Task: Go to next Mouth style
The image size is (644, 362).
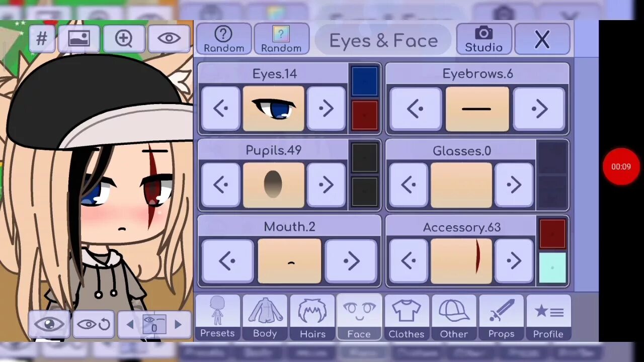Action: 351,261
